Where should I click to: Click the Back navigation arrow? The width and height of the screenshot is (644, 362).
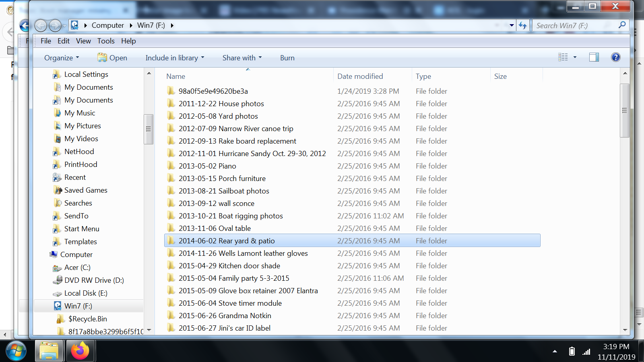(x=41, y=25)
